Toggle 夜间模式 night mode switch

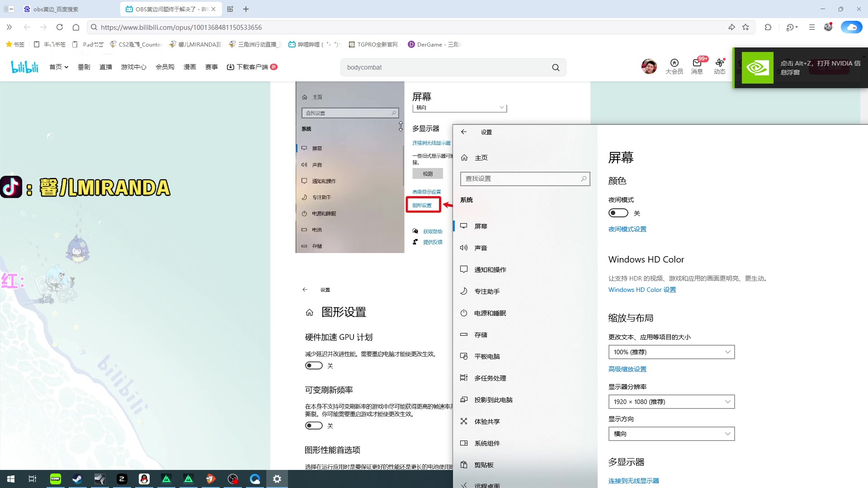[618, 213]
